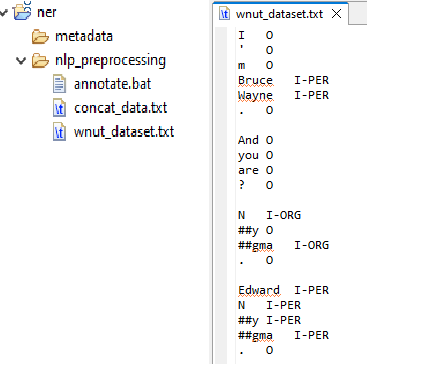
Task: Click the editor's left ruler margin
Action: pyautogui.click(x=221, y=195)
